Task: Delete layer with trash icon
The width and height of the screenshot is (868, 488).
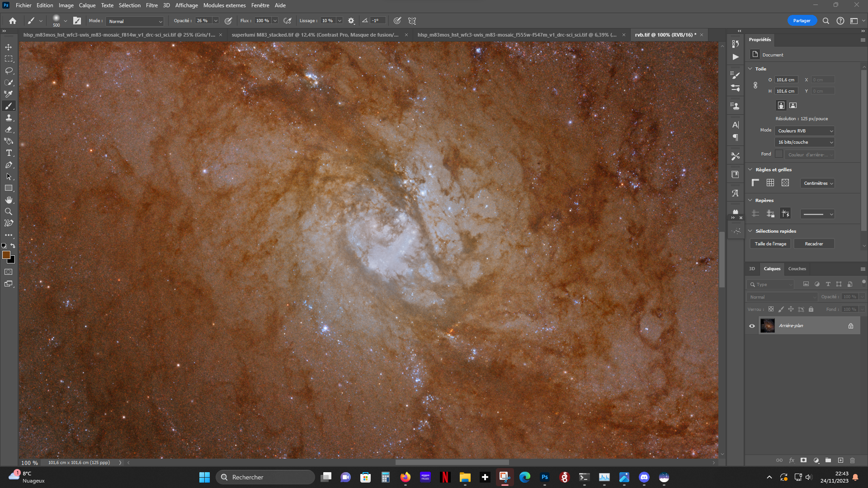Action: click(853, 460)
